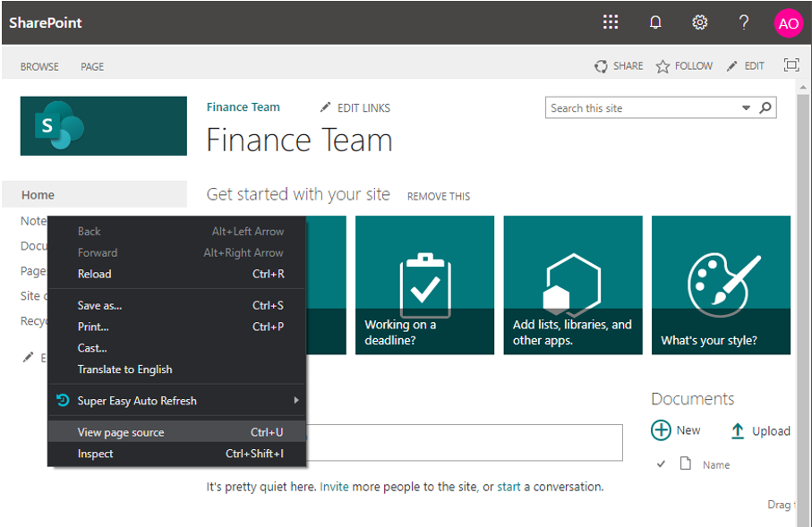Click the SharePoint suite bar title

coord(46,22)
